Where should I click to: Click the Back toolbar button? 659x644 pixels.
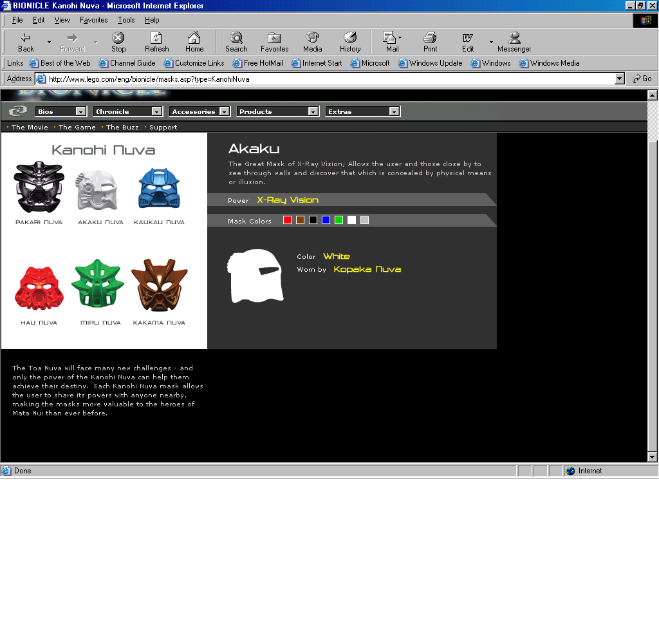tap(26, 42)
